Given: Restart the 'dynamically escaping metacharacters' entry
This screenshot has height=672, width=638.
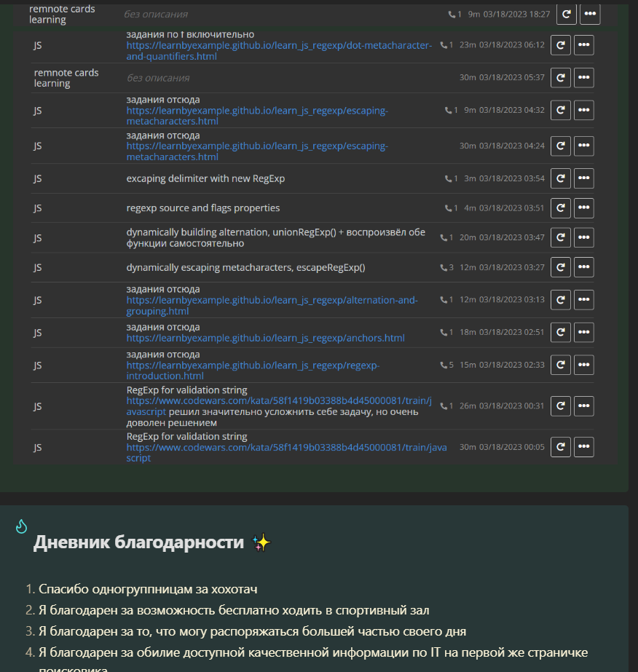Looking at the screenshot, I should [x=560, y=267].
